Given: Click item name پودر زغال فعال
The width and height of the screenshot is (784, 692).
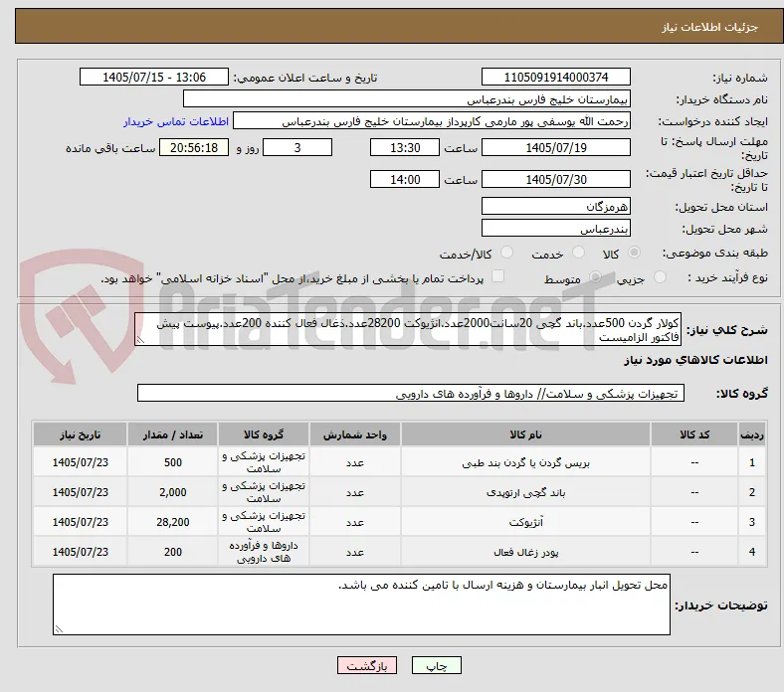Looking at the screenshot, I should [525, 552].
